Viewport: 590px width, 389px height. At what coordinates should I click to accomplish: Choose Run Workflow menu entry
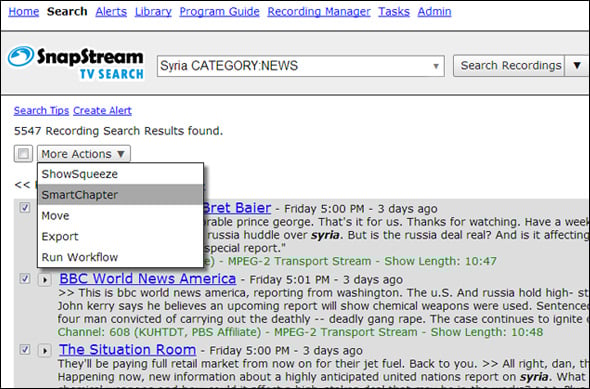pos(120,257)
